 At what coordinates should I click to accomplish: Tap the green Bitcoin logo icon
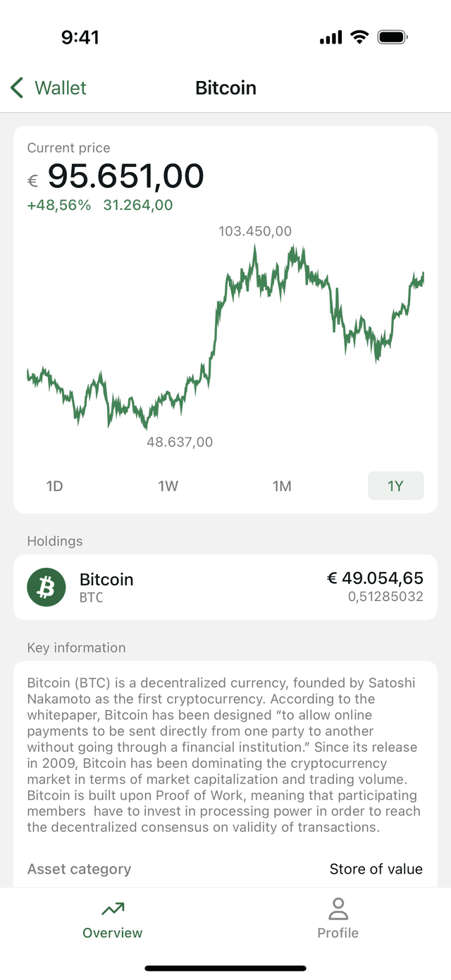coord(47,587)
